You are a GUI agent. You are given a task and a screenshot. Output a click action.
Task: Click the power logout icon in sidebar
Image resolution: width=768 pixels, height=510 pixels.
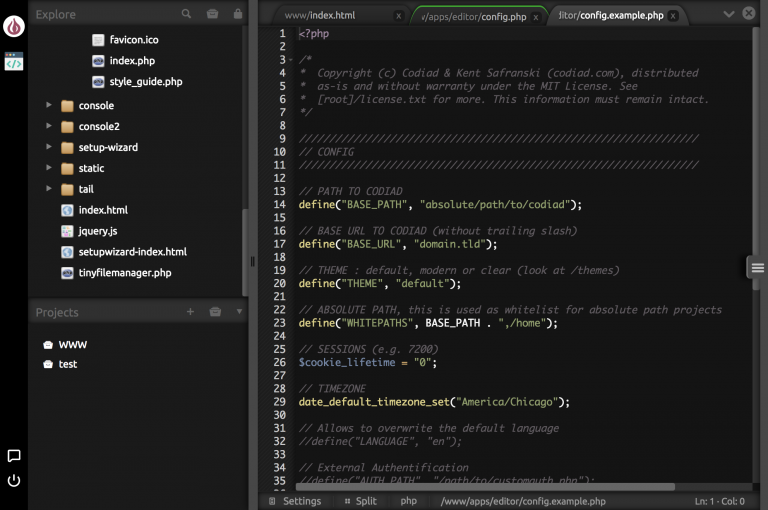[x=14, y=481]
